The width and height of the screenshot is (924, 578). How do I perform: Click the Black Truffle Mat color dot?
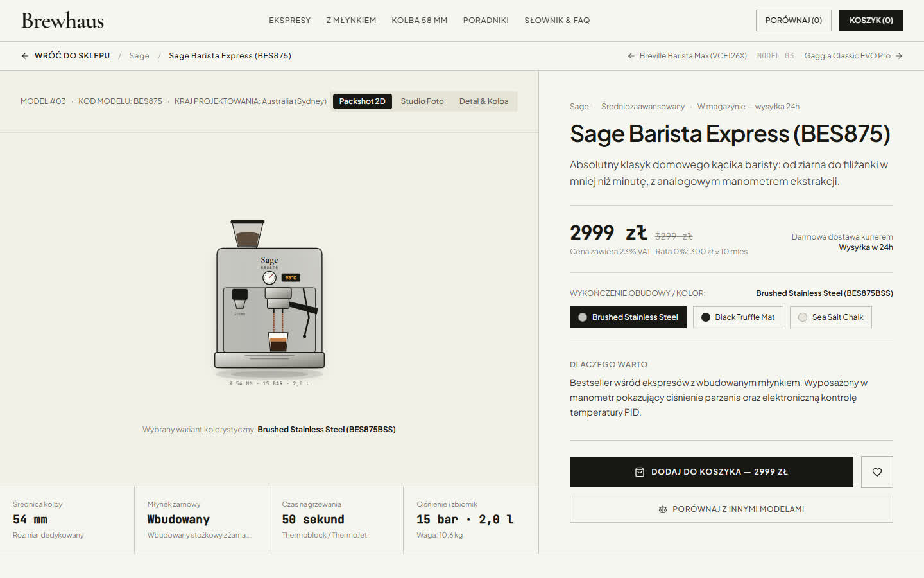pos(706,317)
